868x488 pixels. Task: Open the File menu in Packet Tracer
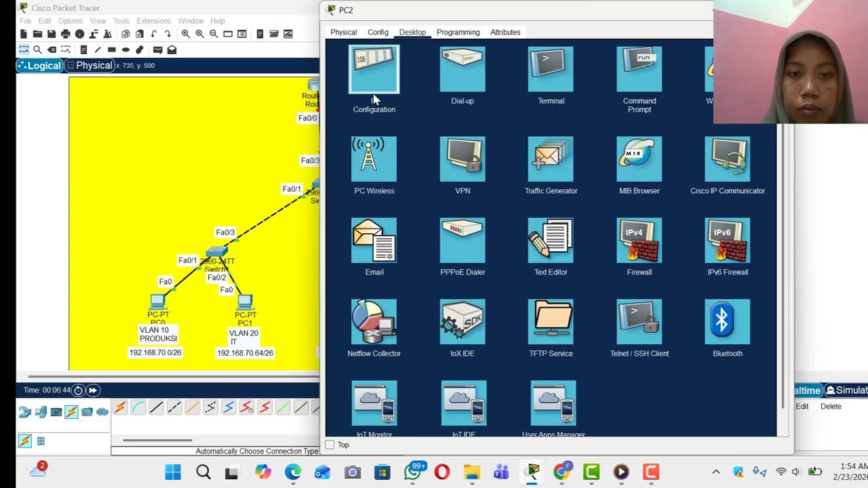click(x=25, y=21)
